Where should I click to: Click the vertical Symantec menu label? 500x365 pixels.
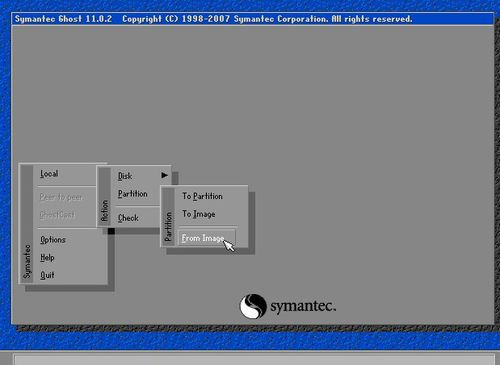pos(27,262)
